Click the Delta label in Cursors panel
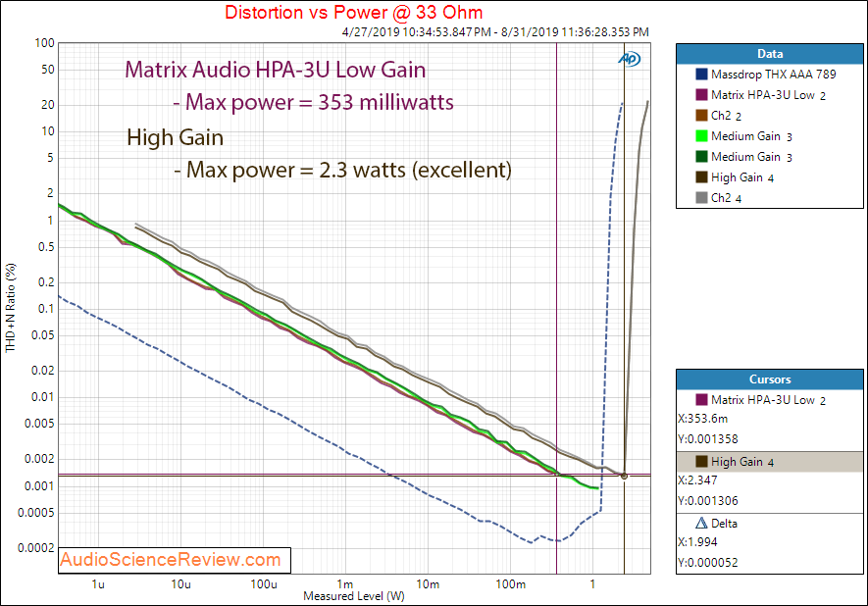868x606 pixels. (x=724, y=524)
